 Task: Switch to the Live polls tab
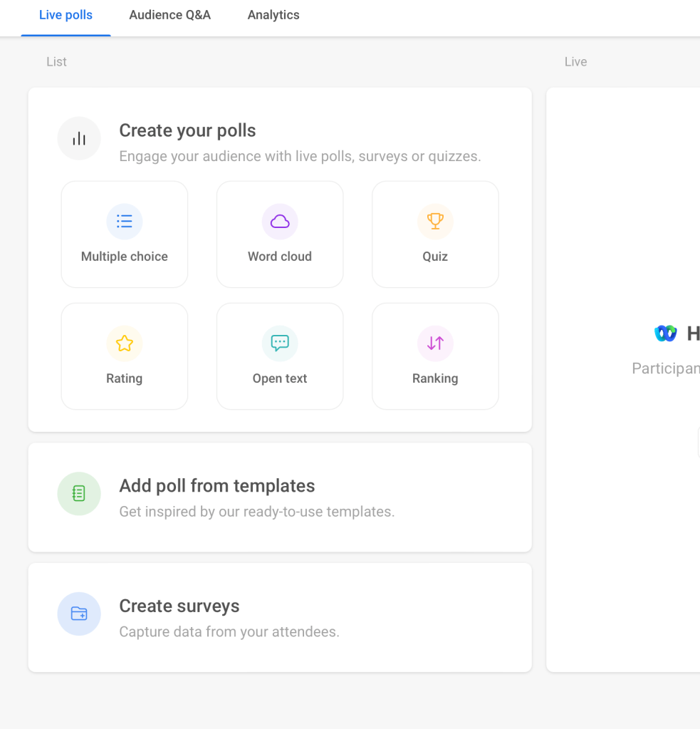click(66, 15)
